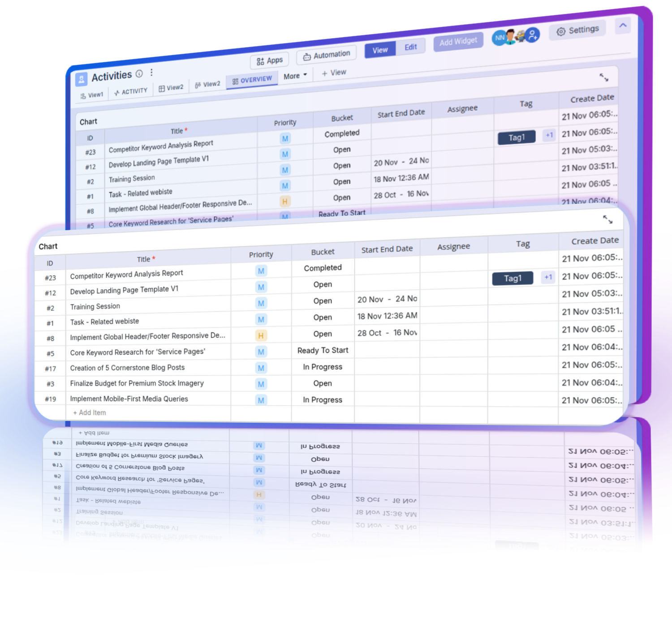
Task: Collapse the panel using the chevron arrow
Action: tap(623, 26)
